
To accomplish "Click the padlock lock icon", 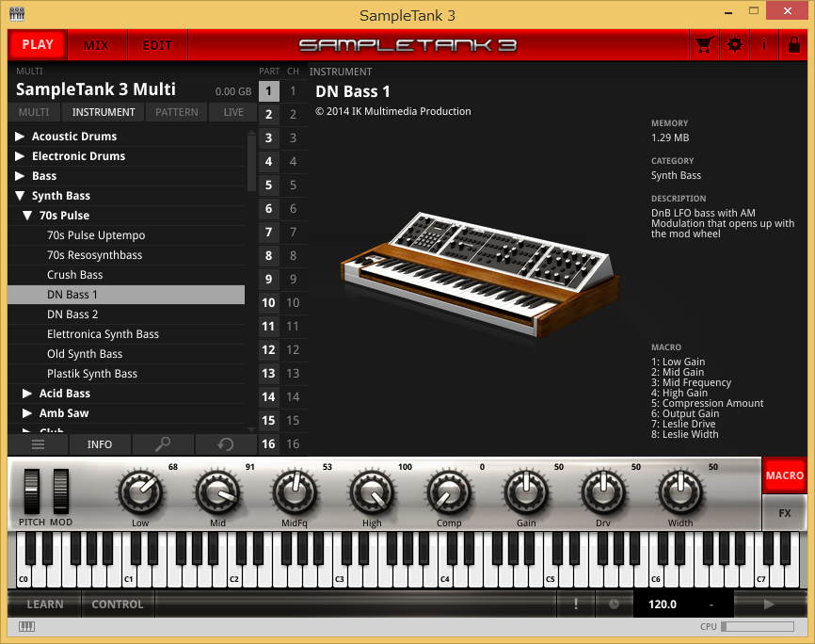I will 793,45.
